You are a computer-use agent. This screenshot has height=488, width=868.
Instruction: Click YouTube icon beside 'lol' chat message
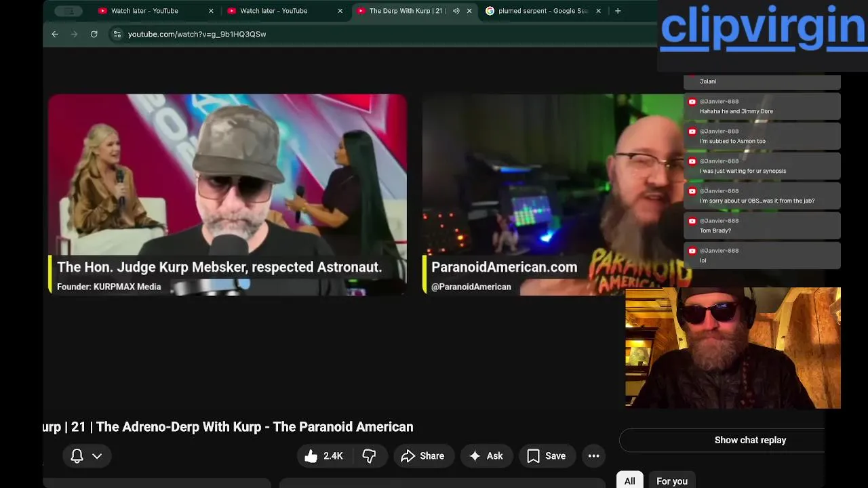click(692, 251)
